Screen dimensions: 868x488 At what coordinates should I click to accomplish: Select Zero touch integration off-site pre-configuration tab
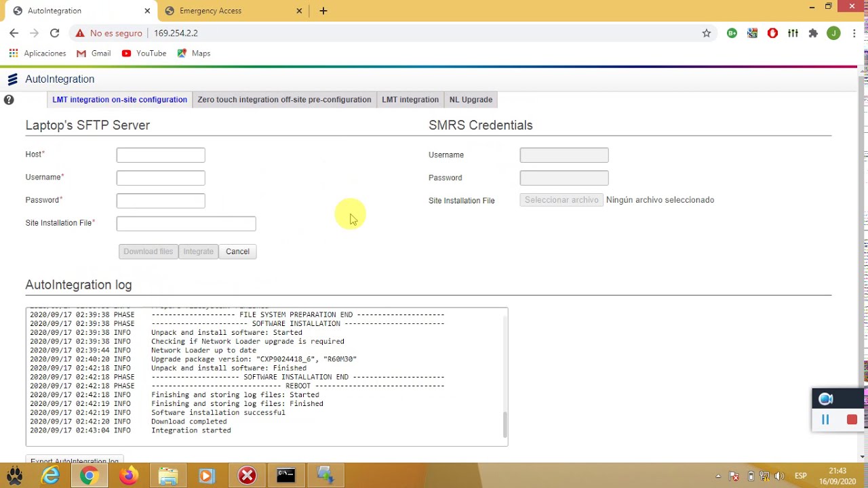pos(284,100)
